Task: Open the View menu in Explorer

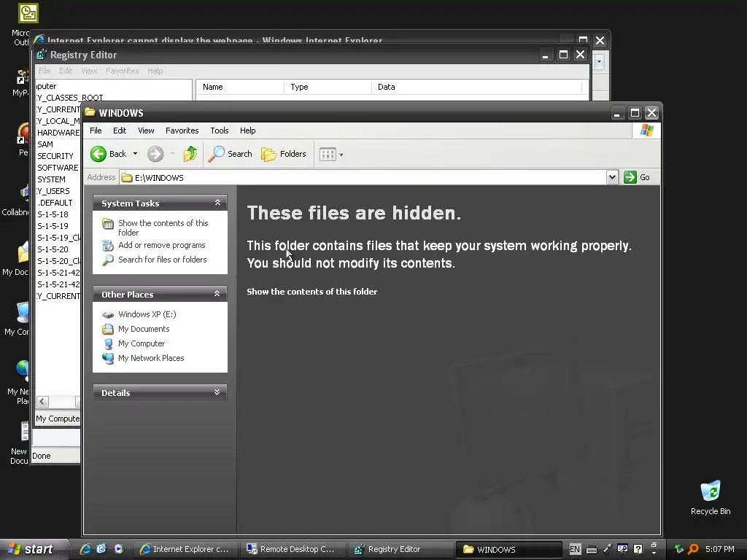Action: 146,131
